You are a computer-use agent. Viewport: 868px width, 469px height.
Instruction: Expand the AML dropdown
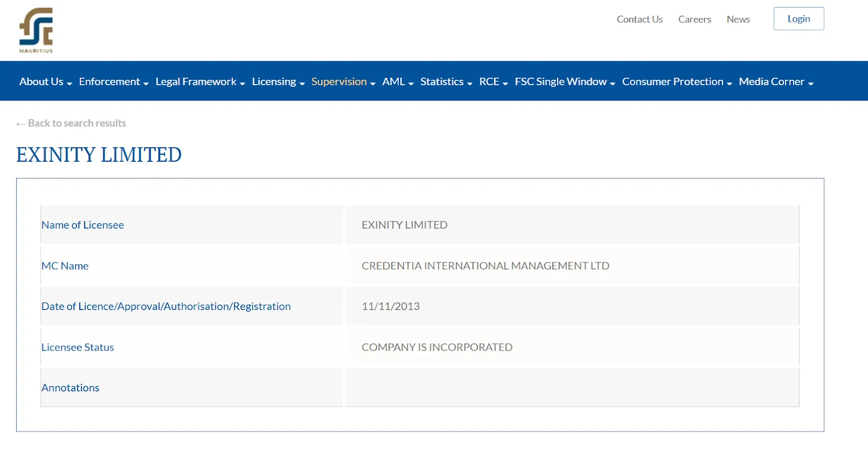point(398,81)
